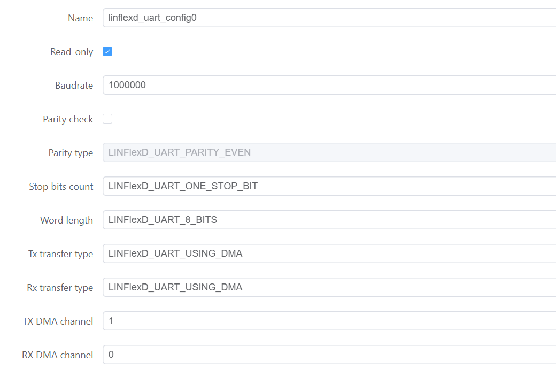Viewport: 556px width, 392px height.
Task: Enable the Parity check checkbox
Action: [107, 119]
